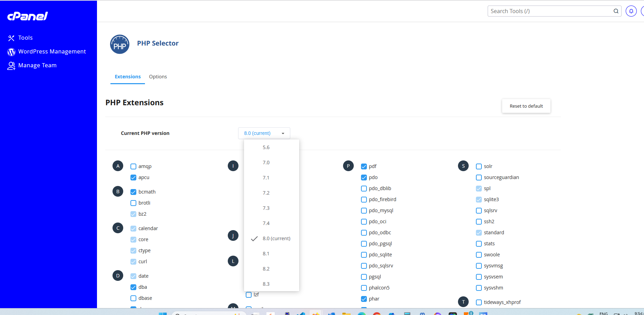Click the search magnifier icon
This screenshot has height=315, width=644.
click(x=616, y=11)
